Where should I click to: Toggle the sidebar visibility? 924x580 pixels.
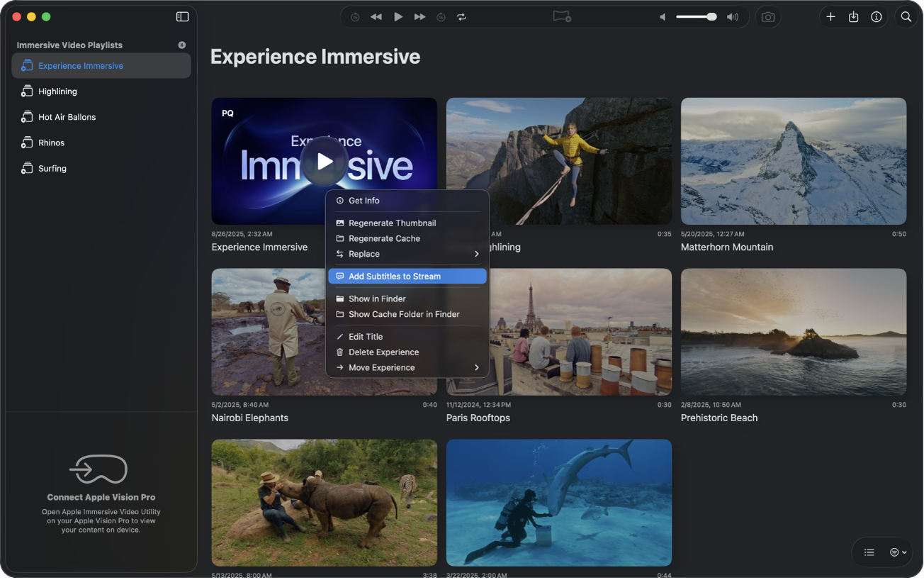[182, 16]
